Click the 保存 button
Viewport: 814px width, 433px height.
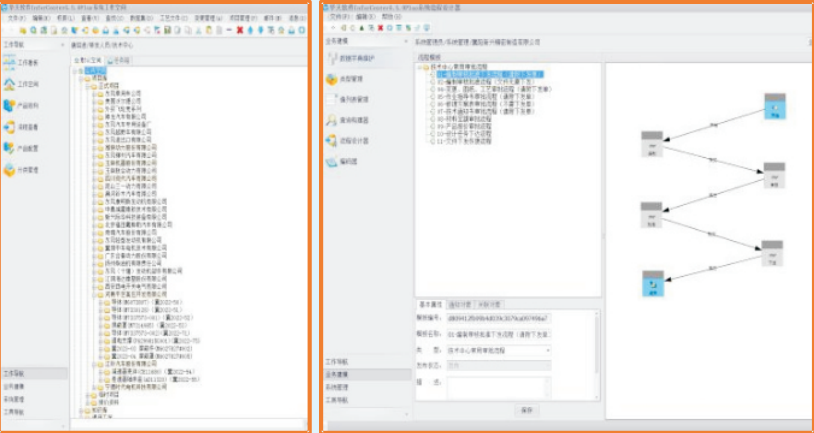tap(527, 410)
